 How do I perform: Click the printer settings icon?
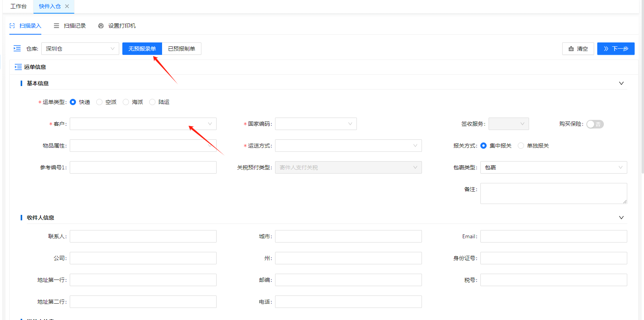pos(101,26)
